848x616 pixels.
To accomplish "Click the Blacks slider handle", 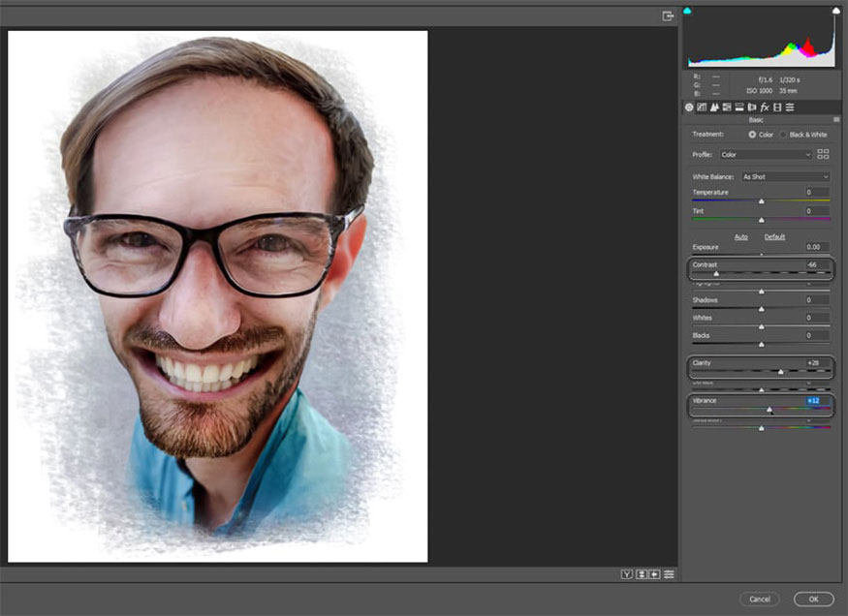I will coord(762,344).
